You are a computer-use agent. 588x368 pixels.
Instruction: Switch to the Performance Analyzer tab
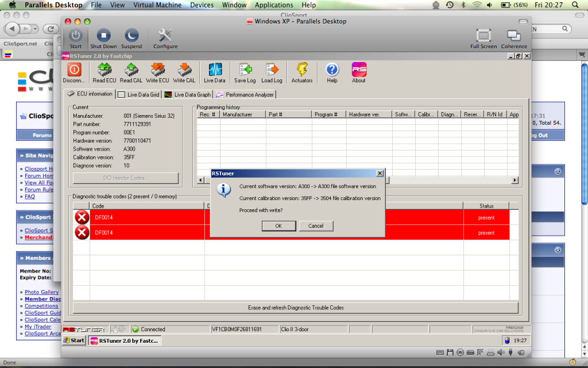coord(245,94)
